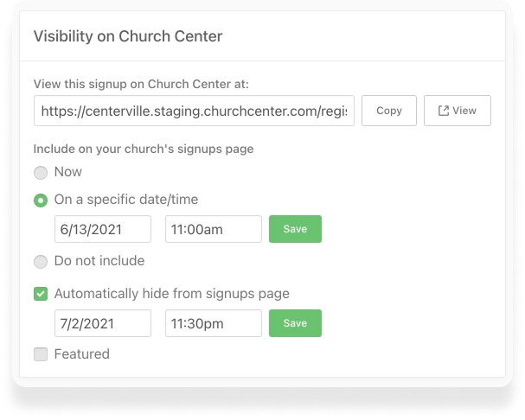
Task: Click the 11:00am time field
Action: click(x=213, y=230)
